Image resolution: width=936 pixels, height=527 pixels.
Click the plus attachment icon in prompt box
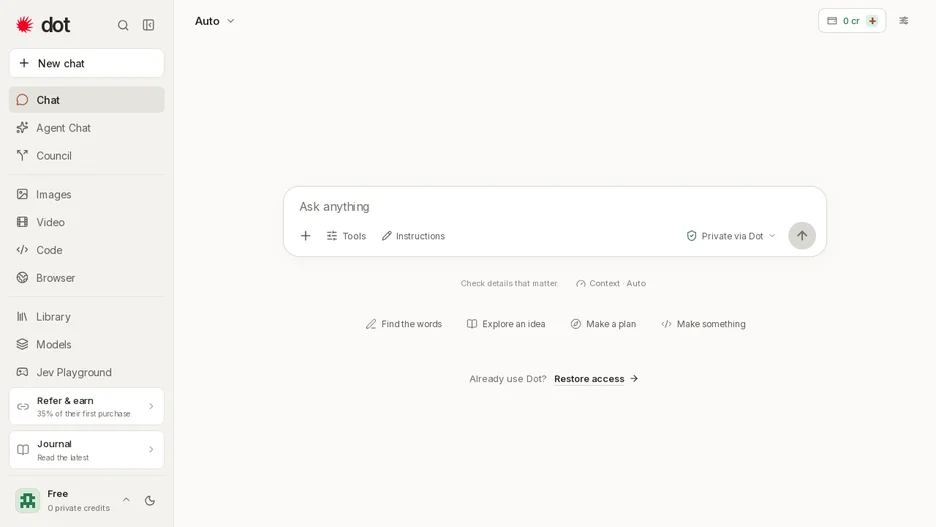(x=305, y=236)
